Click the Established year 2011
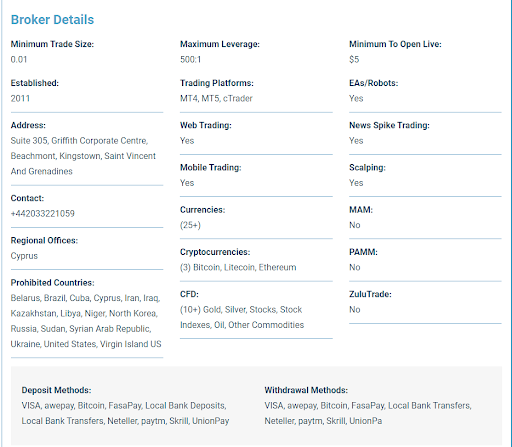The width and height of the screenshot is (512, 447). (x=20, y=99)
